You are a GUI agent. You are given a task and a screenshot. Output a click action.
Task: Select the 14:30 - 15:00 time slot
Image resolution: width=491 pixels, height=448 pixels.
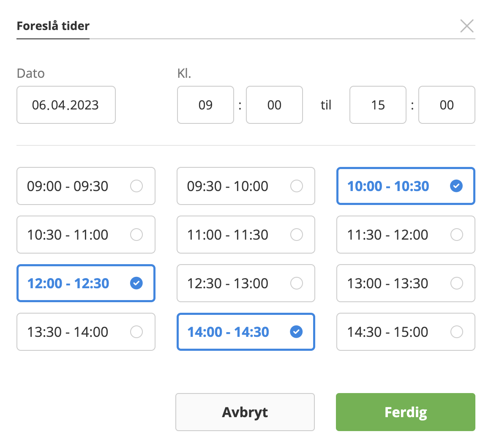[406, 332]
